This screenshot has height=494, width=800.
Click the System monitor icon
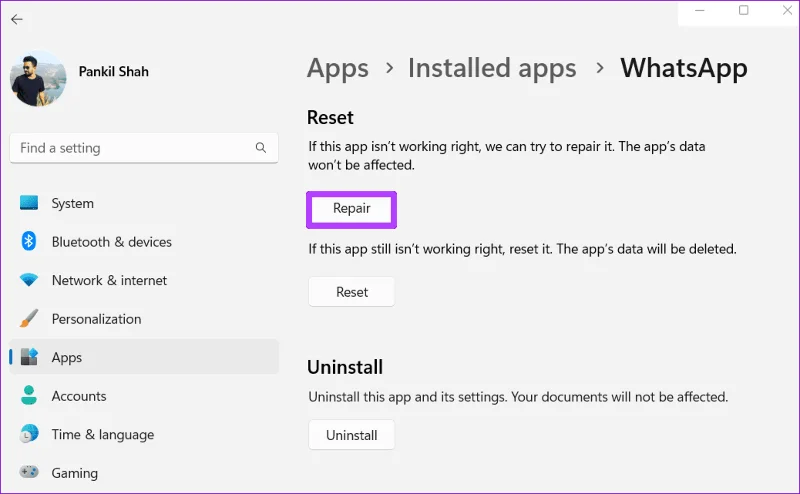click(29, 203)
